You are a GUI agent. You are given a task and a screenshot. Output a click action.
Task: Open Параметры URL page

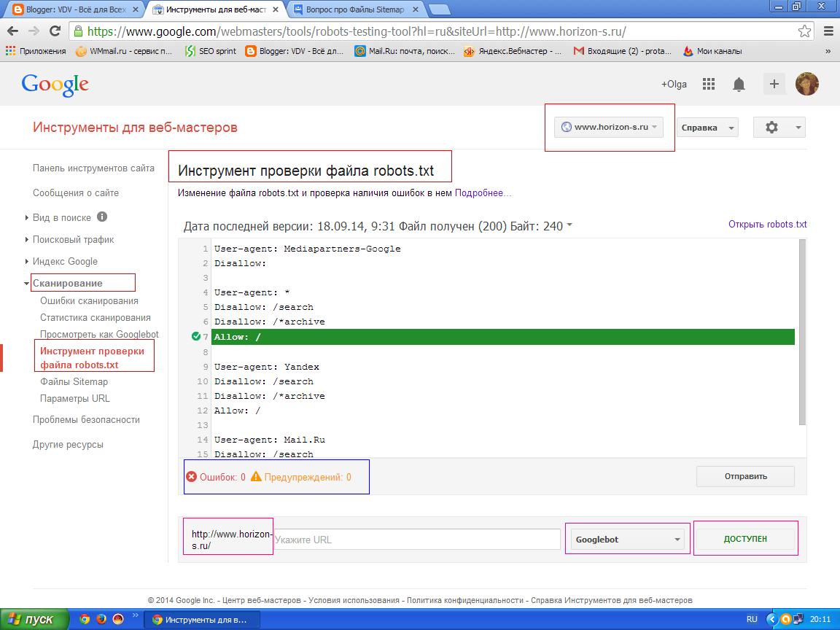[74, 399]
